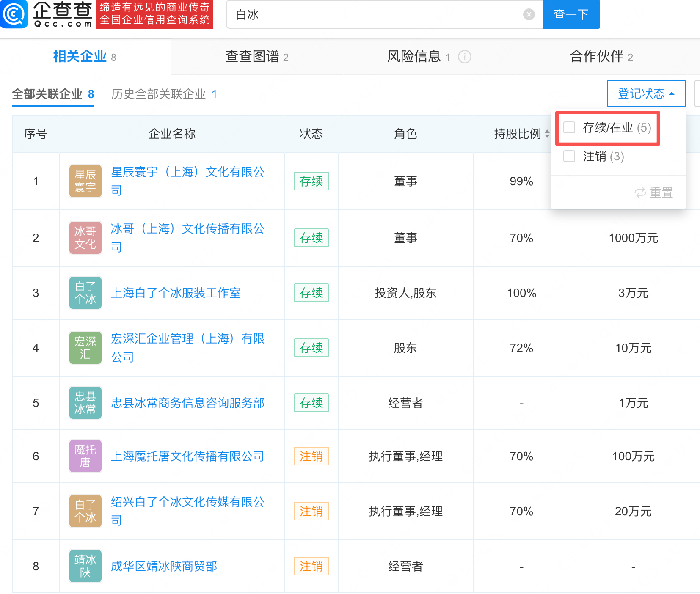Switch to the 合作伙伴 tab
The image size is (700, 594).
[x=602, y=57]
